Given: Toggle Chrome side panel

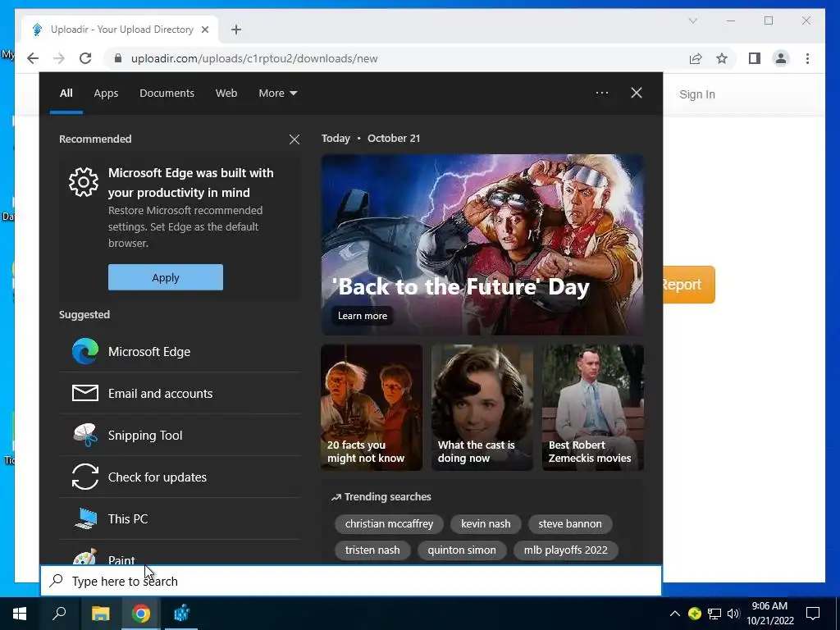Looking at the screenshot, I should tap(755, 58).
